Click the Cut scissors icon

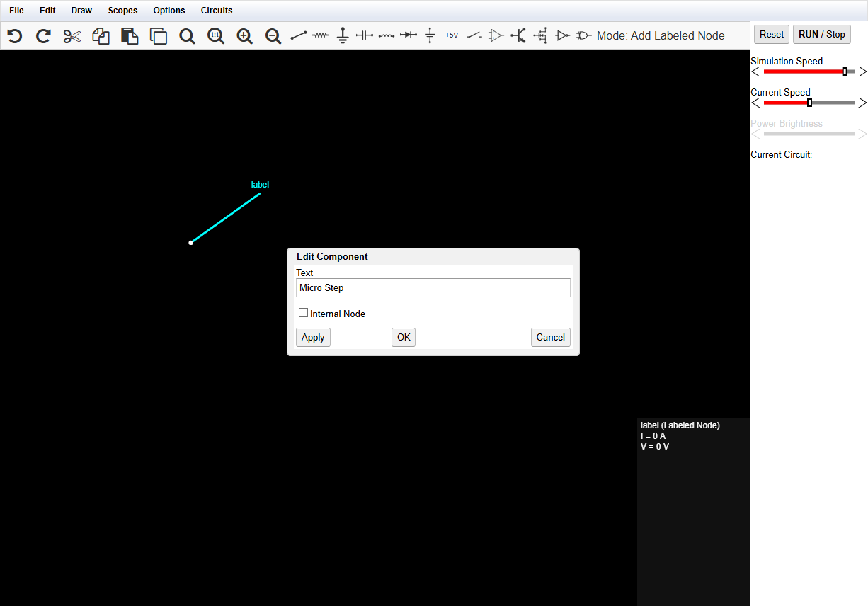pyautogui.click(x=72, y=36)
